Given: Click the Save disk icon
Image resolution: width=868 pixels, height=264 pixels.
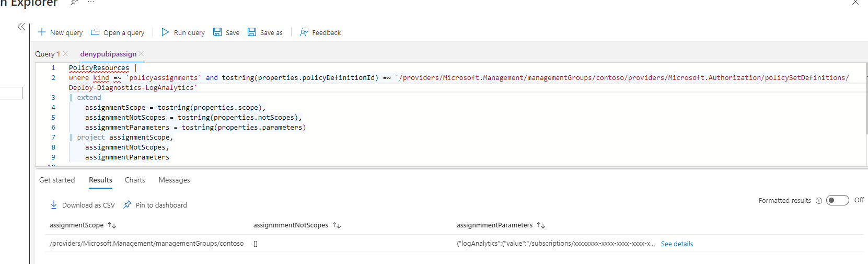Looking at the screenshot, I should (x=217, y=32).
